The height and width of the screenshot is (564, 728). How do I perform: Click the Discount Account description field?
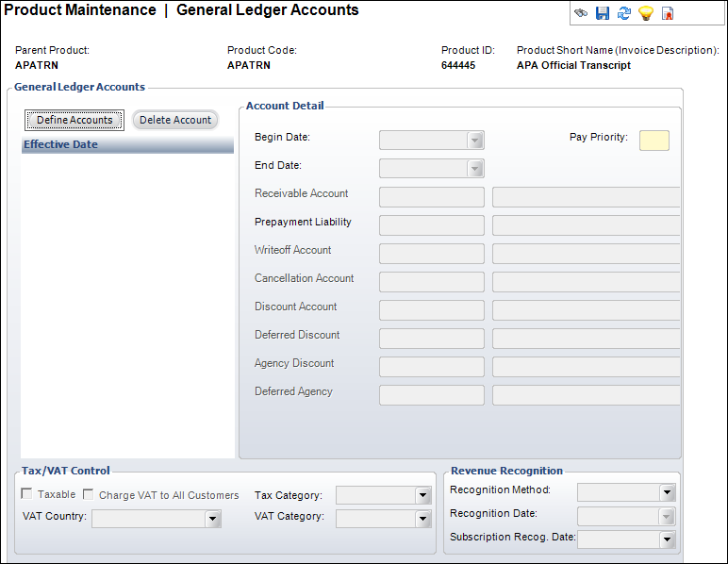[x=586, y=310]
